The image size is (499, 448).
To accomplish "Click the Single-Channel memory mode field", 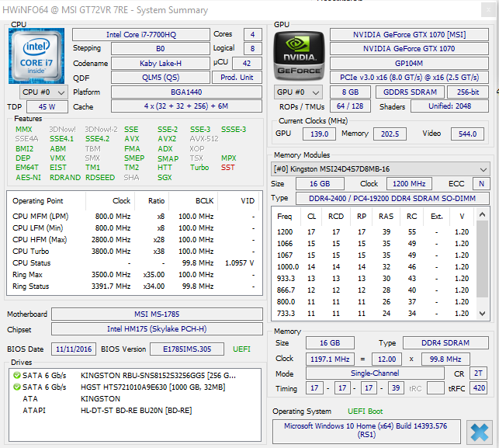I will click(375, 373).
